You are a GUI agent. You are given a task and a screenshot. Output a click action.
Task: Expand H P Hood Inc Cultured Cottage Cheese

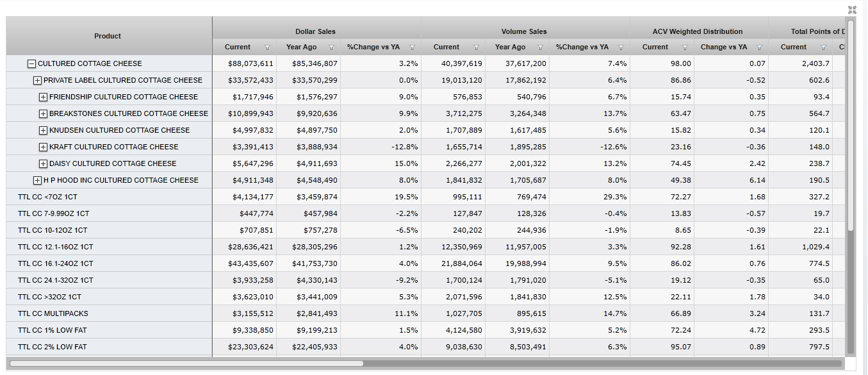37,181
